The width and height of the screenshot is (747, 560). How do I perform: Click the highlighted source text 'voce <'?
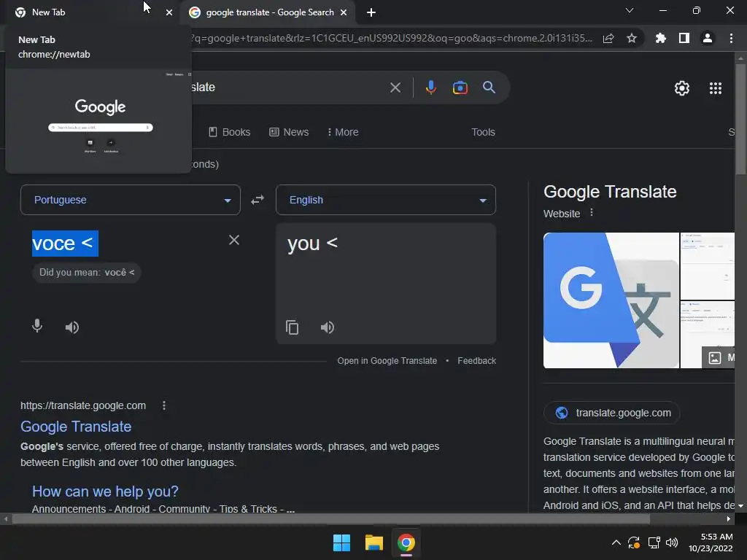click(65, 244)
